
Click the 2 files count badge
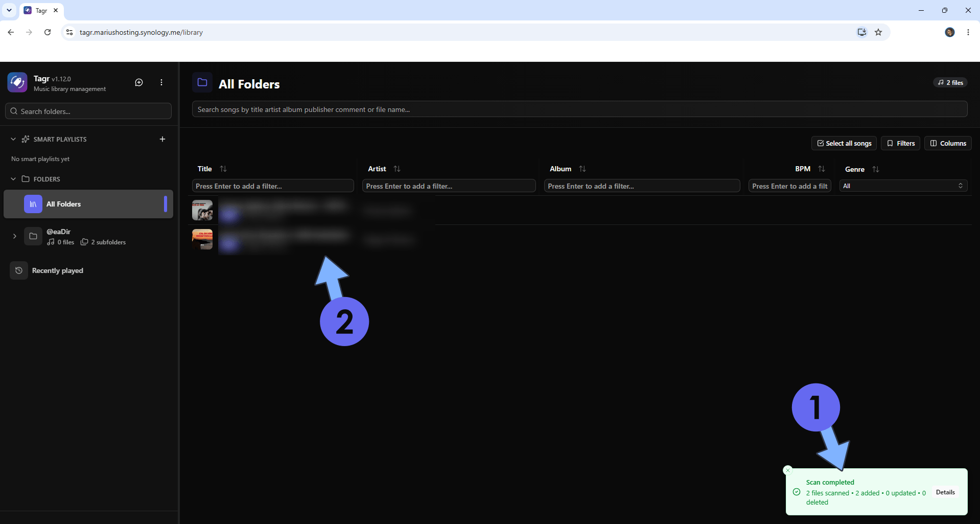tap(950, 82)
